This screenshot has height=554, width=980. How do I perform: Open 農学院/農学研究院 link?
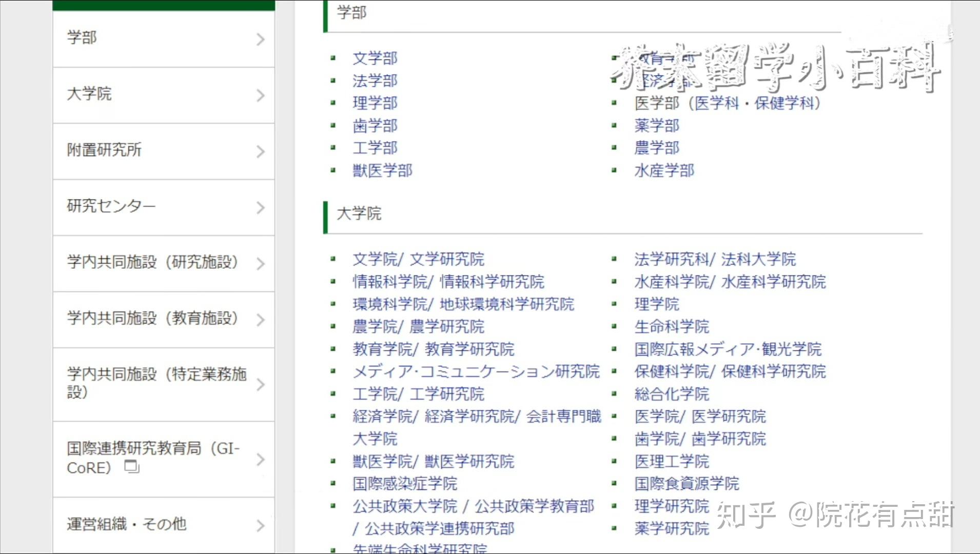(x=419, y=327)
